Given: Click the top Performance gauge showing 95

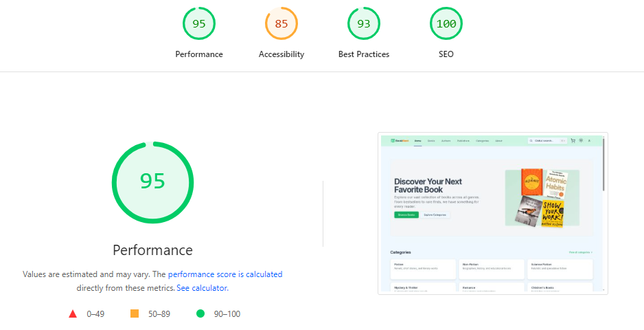Looking at the screenshot, I should [x=199, y=24].
